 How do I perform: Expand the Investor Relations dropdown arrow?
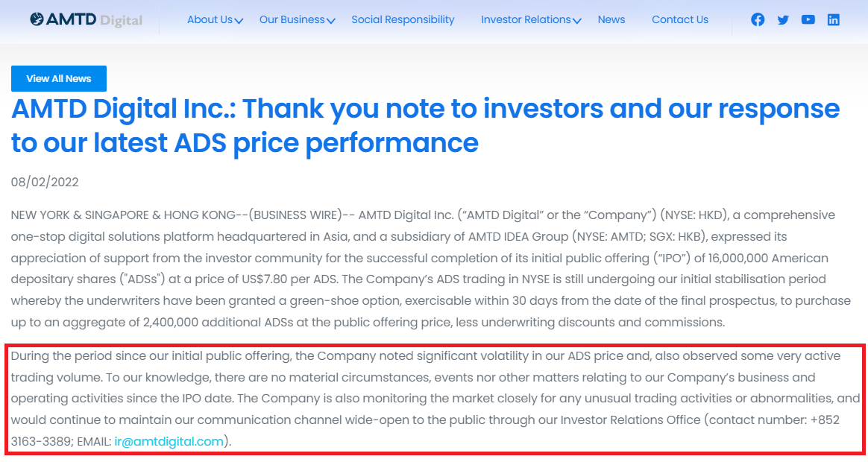pyautogui.click(x=577, y=21)
